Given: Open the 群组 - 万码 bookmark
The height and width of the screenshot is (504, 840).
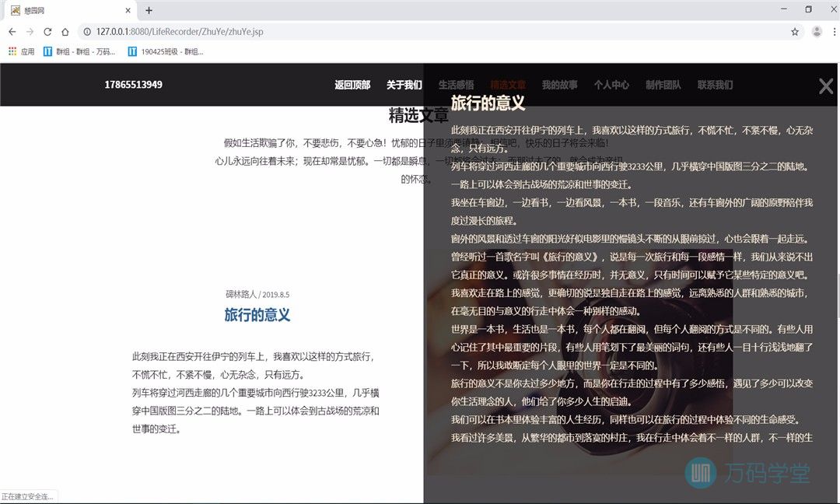Looking at the screenshot, I should click(x=79, y=51).
